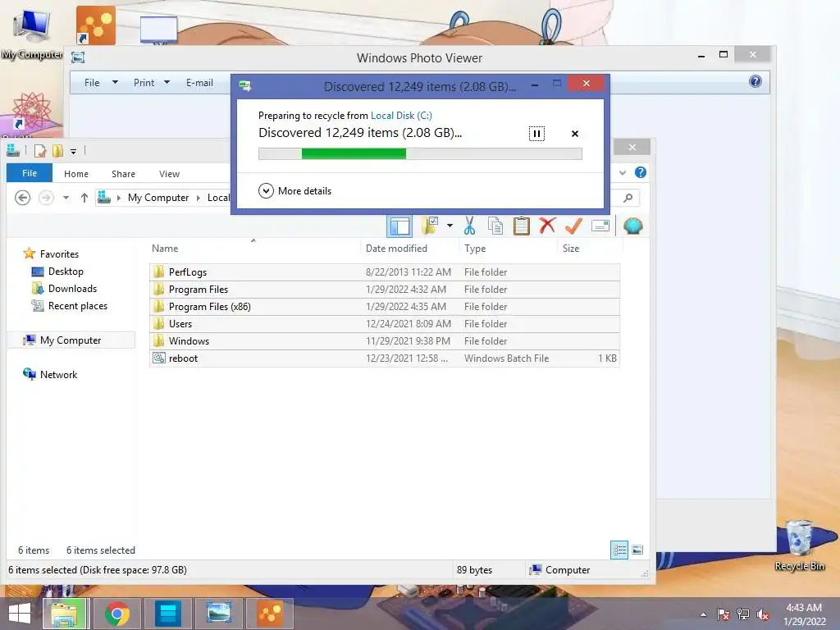The image size is (840, 630).
Task: Open Photo Viewer Print menu
Action: 152,83
